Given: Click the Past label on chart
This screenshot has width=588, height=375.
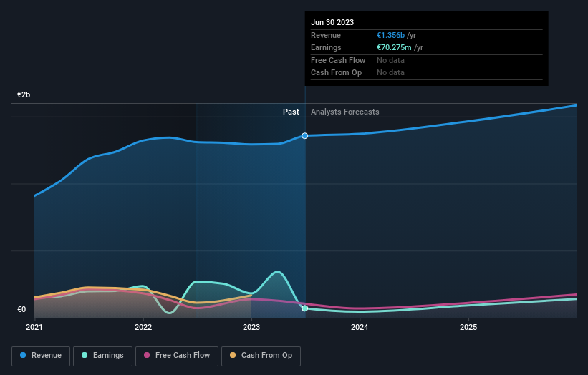Looking at the screenshot, I should point(291,112).
